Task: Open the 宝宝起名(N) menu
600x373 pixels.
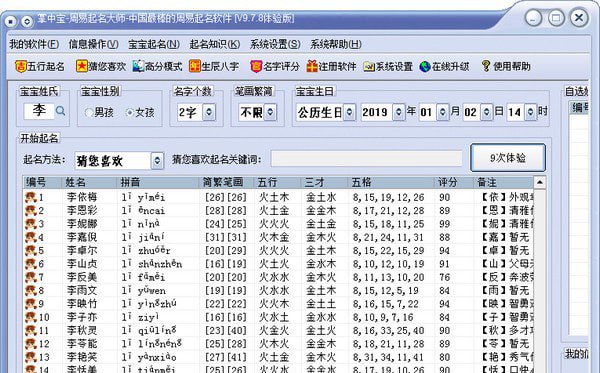Action: [154, 44]
